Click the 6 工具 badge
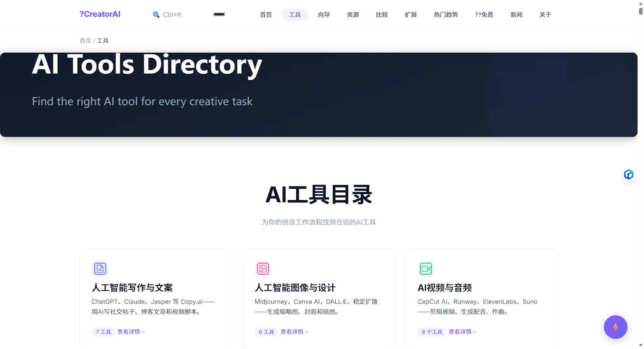This screenshot has height=349, width=644. click(x=266, y=332)
